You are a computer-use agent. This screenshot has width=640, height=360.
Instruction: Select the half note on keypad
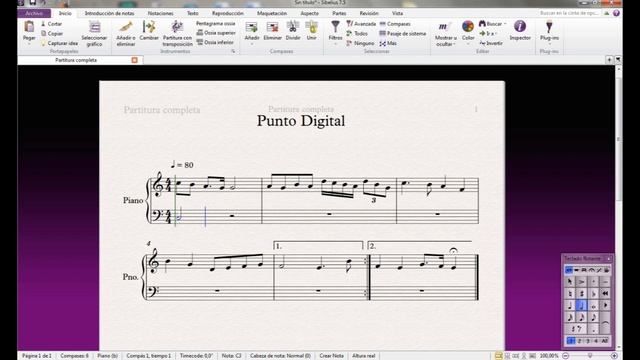pyautogui.click(x=582, y=305)
